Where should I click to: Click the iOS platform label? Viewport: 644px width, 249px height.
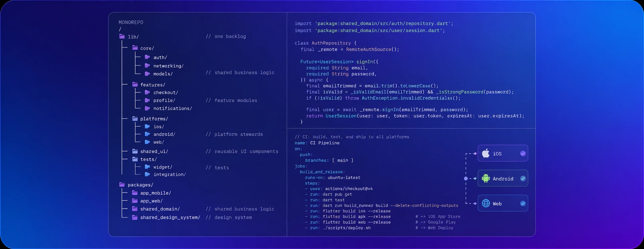pyautogui.click(x=497, y=154)
